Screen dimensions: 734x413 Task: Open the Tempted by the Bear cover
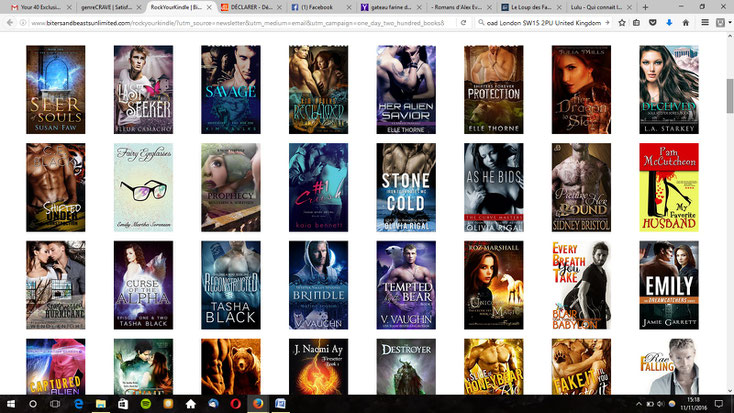point(406,285)
